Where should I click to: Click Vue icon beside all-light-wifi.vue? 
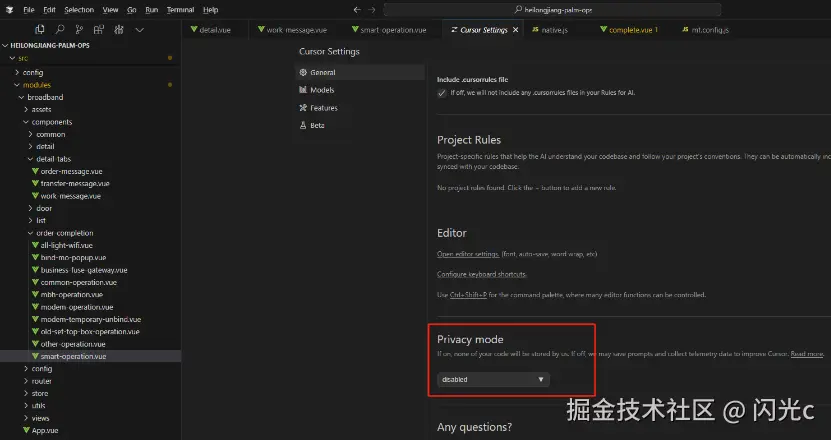[x=35, y=245]
